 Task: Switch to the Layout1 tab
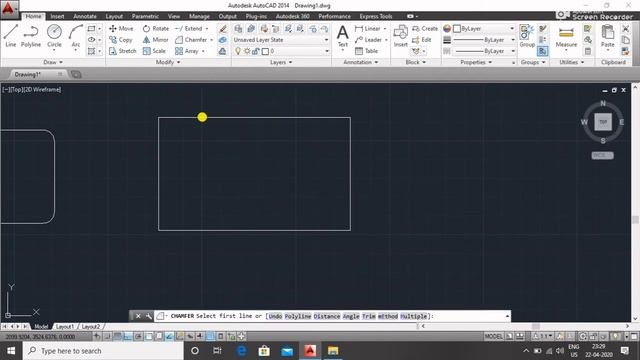coord(65,327)
